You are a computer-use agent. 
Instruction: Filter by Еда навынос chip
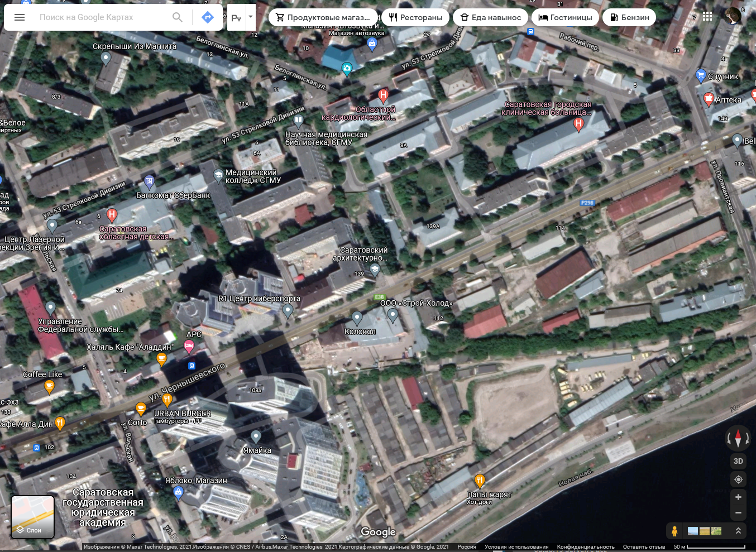click(x=490, y=17)
